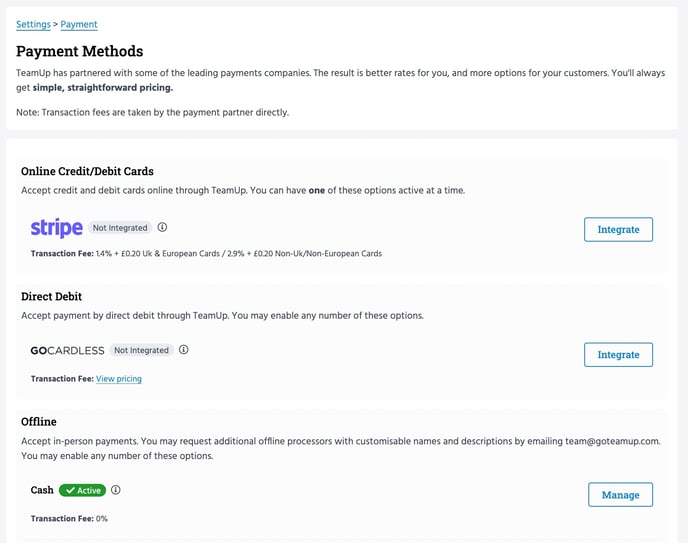This screenshot has width=688, height=543.
Task: Click the Payment Methods page heading
Action: [80, 51]
